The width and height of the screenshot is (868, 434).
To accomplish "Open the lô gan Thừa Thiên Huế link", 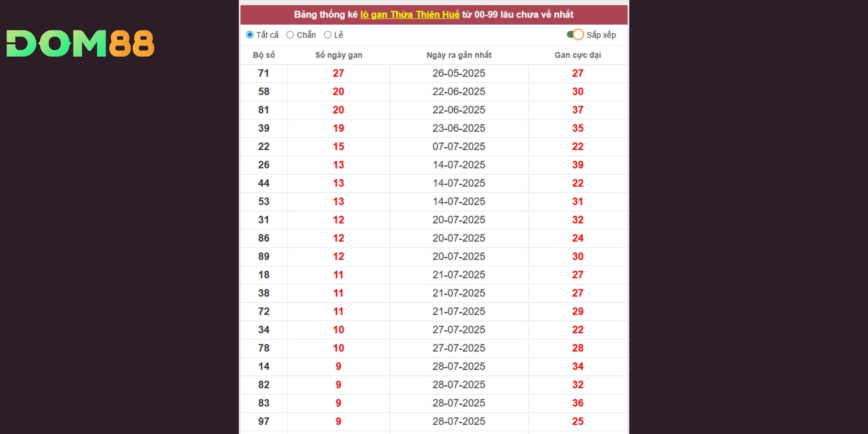I will pos(410,15).
